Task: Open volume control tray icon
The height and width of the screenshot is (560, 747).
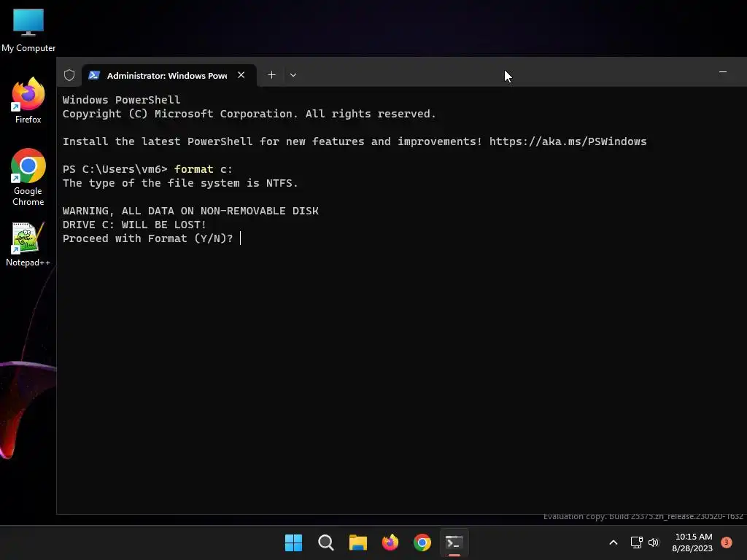Action: tap(654, 542)
